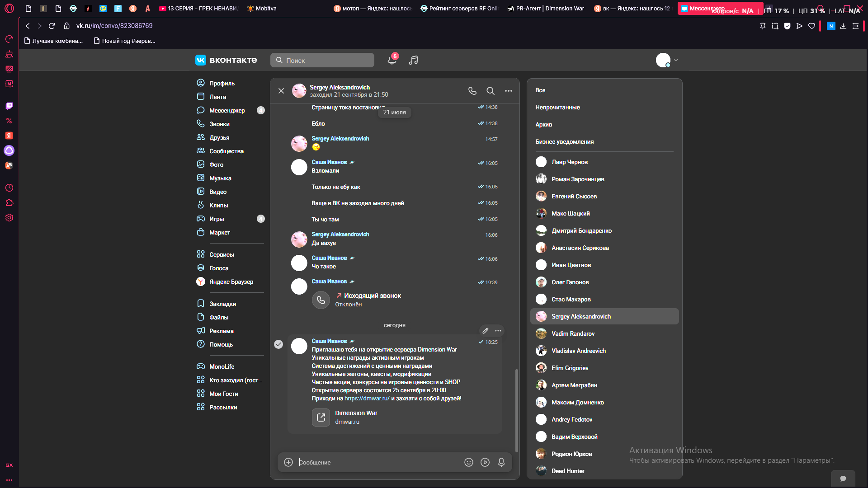Open search within the conversation

click(x=491, y=91)
